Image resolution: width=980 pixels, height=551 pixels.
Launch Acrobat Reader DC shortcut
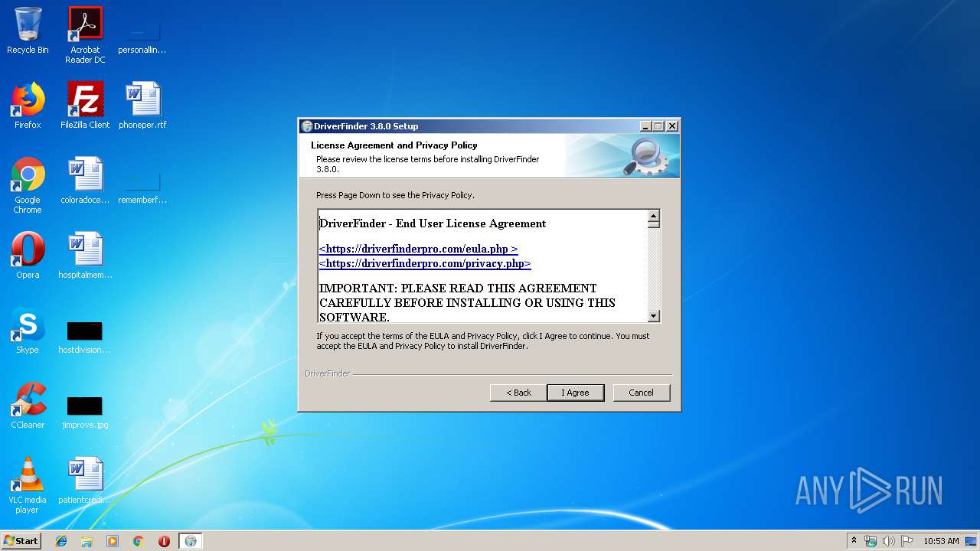[85, 35]
